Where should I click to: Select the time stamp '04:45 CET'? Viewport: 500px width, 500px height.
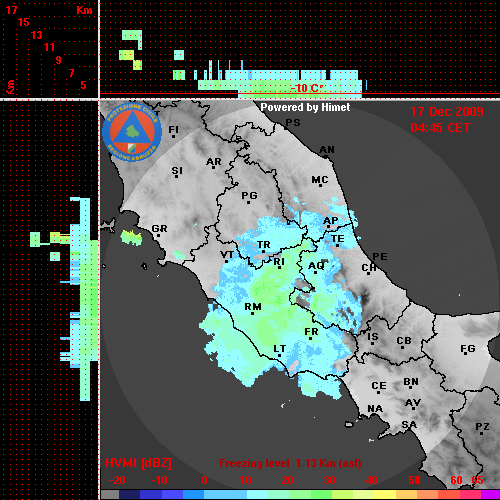click(440, 128)
